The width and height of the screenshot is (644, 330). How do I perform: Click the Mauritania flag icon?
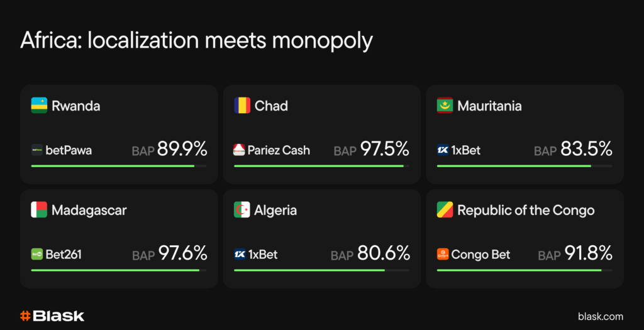click(445, 106)
